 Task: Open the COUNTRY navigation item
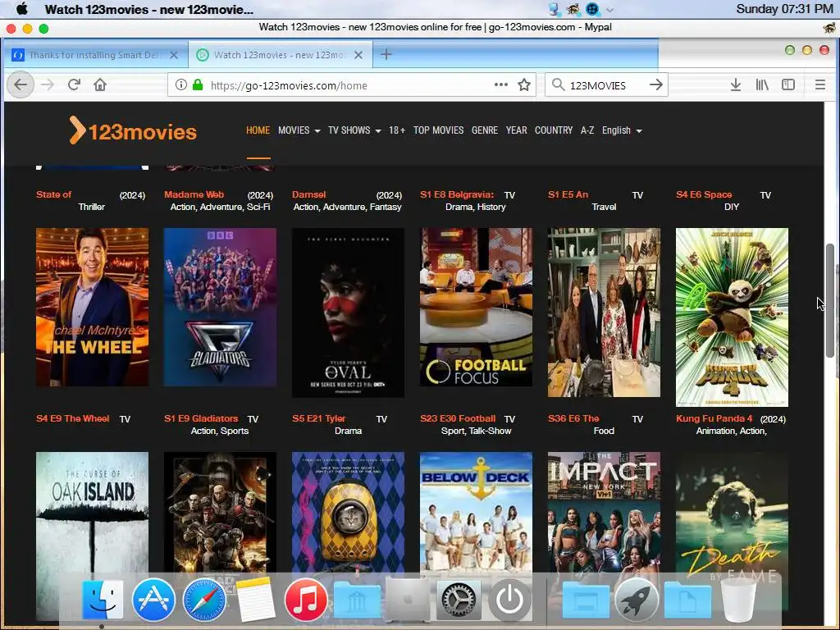(554, 130)
